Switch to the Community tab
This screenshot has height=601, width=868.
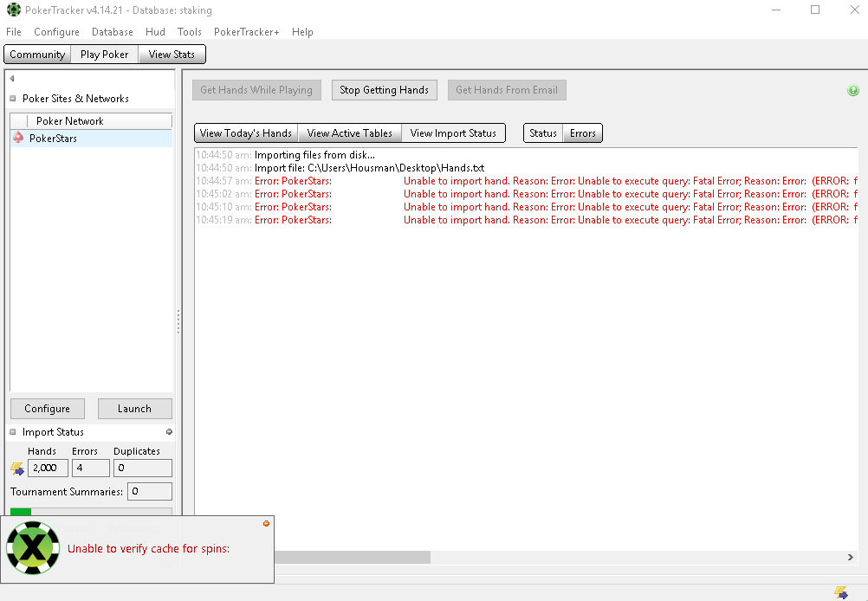click(x=37, y=55)
